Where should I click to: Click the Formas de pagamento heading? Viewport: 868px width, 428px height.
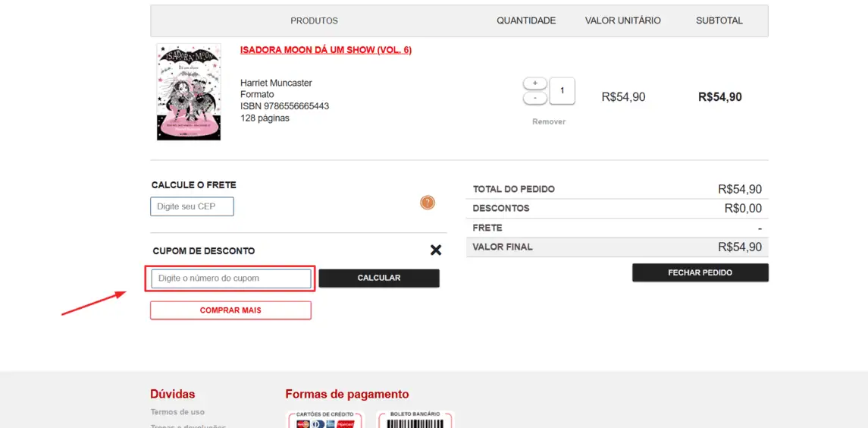[x=347, y=394]
